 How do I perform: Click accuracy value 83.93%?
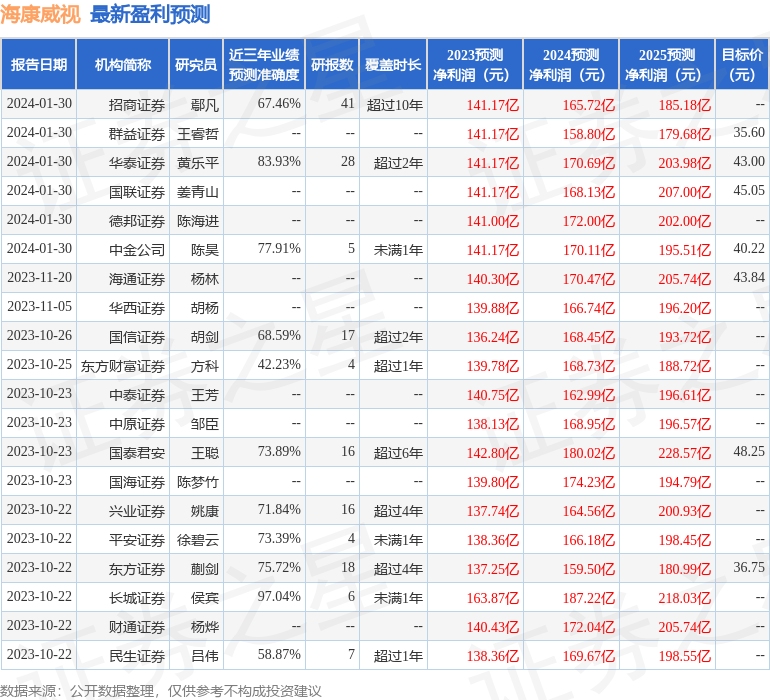[279, 162]
